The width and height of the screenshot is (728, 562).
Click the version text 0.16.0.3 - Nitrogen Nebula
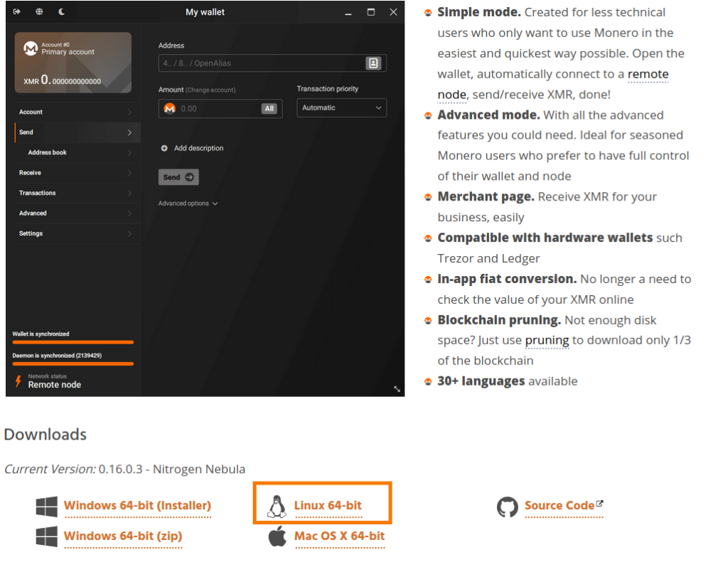click(x=172, y=469)
